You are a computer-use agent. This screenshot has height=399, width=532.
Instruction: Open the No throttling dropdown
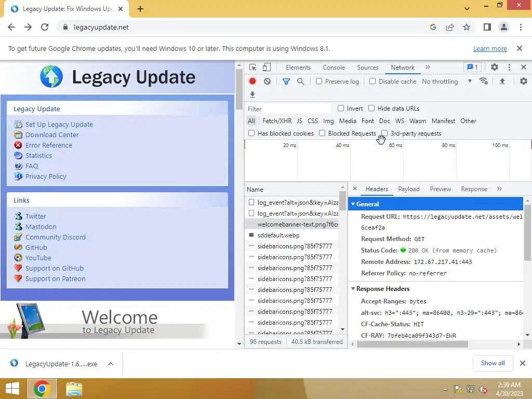[x=447, y=82]
